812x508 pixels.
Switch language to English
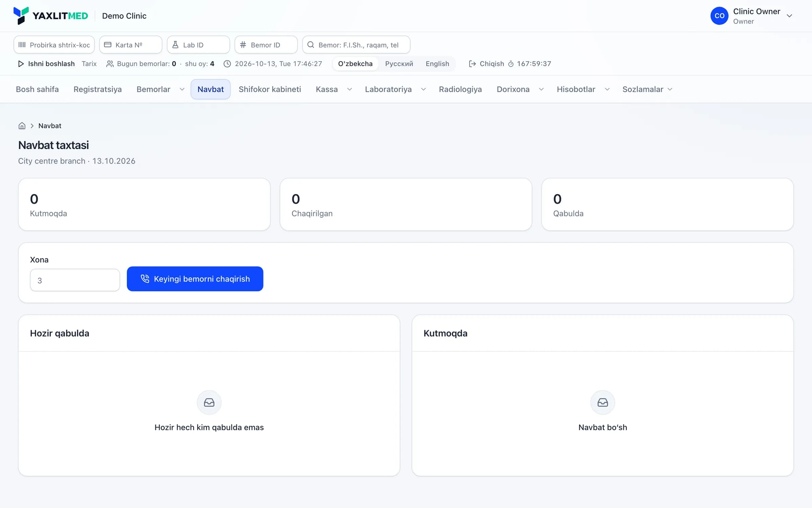pos(437,64)
